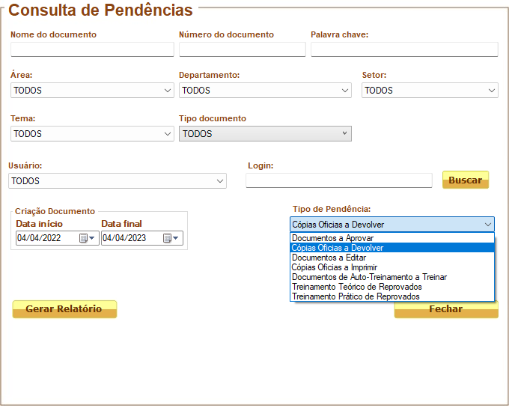This screenshot has width=524, height=420.
Task: Collapse the Tipo de Pendência dropdown arrow
Action: coord(488,225)
